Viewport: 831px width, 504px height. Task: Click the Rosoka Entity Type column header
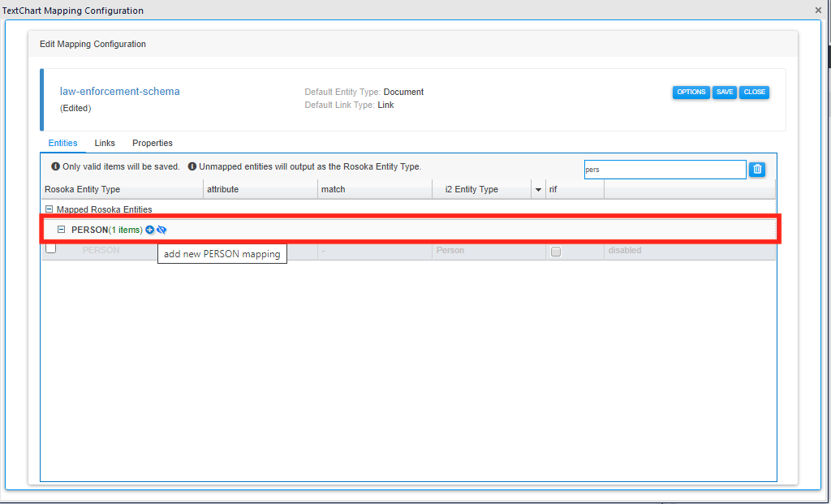(83, 189)
